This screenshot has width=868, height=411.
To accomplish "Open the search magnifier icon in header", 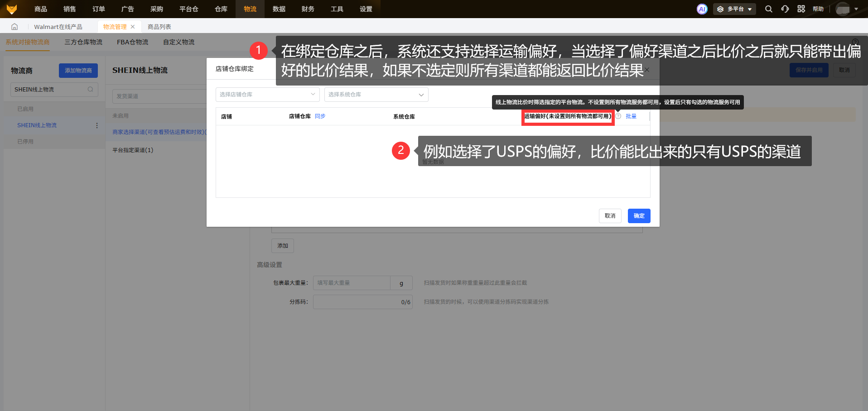I will [x=768, y=9].
